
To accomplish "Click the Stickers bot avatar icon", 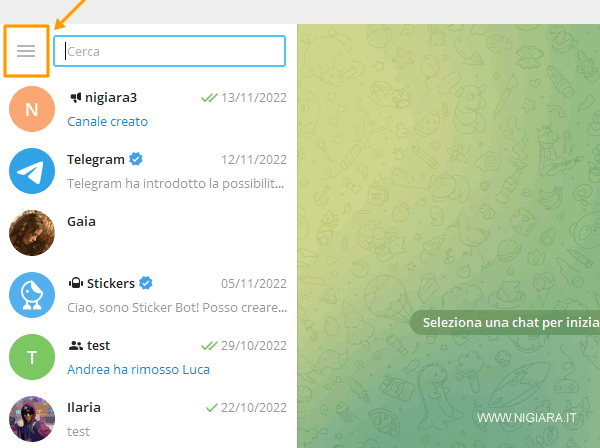I will pos(32,295).
